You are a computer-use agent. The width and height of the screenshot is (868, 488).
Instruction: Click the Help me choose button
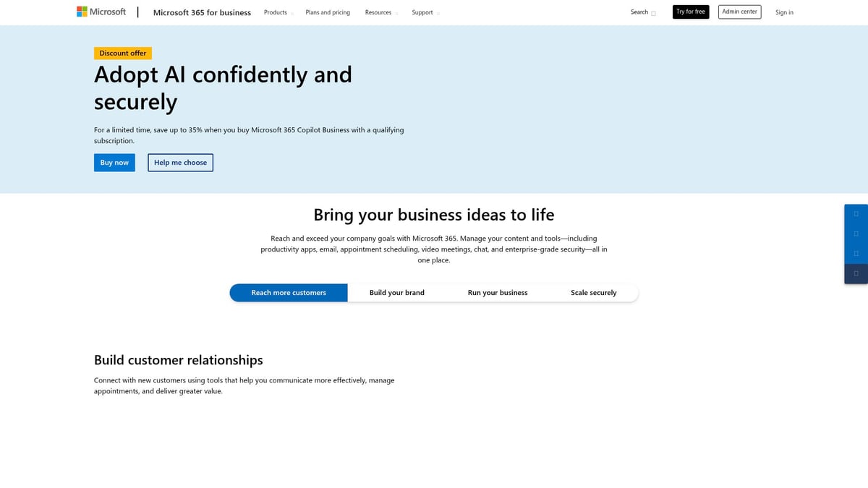point(180,162)
